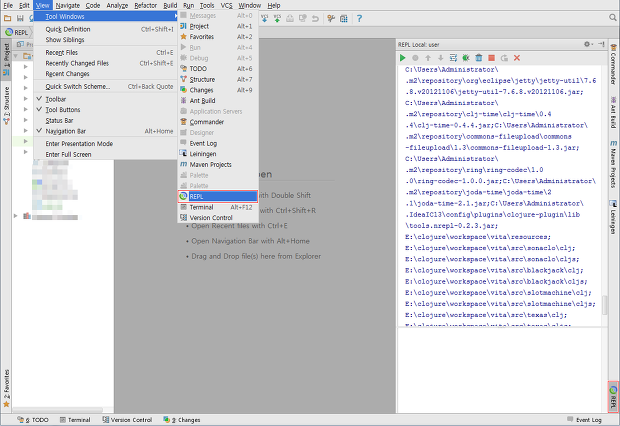
Task: Click REPL breadcrumb in navigation bar
Action: tap(17, 32)
